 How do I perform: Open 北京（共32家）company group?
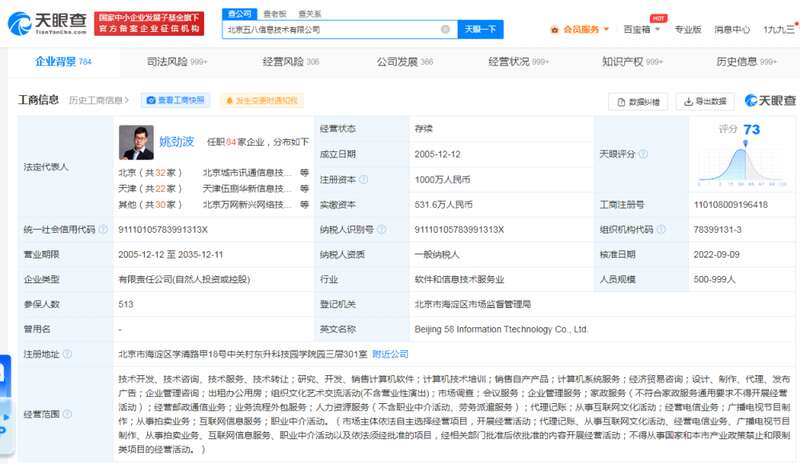click(150, 173)
